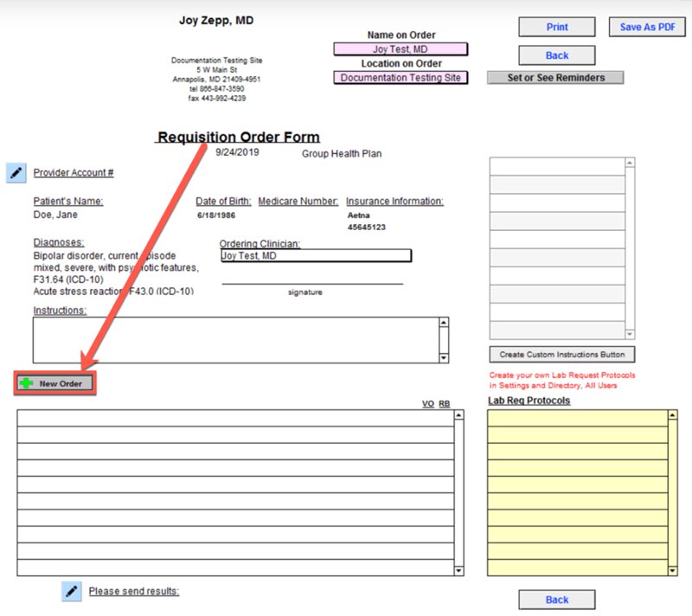Select first row in Lab Req Protocols
Image resolution: width=692 pixels, height=616 pixels.
point(577,418)
